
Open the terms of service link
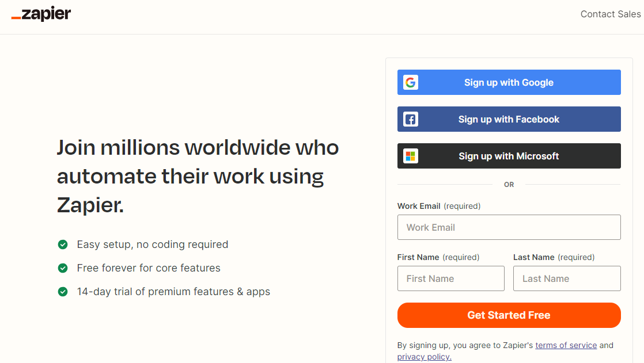click(566, 345)
